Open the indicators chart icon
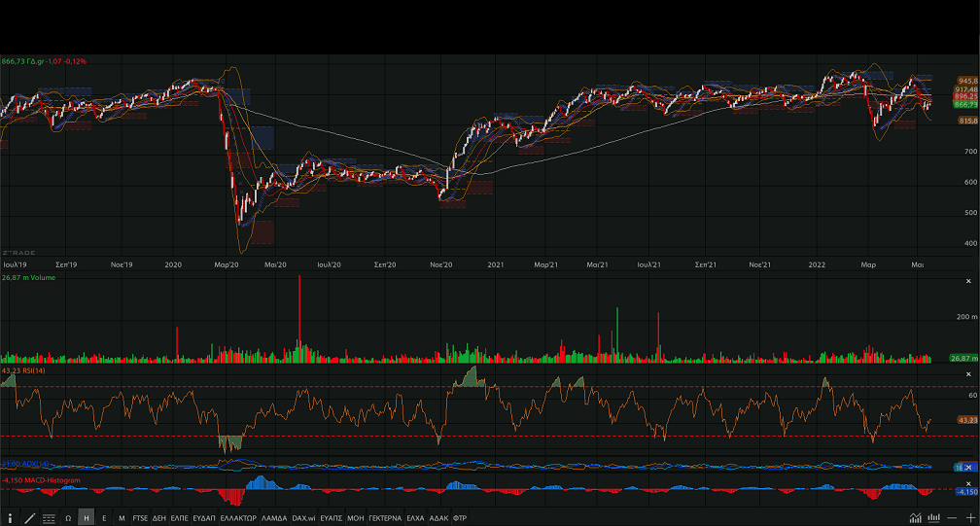The height and width of the screenshot is (526, 980). coord(915,518)
